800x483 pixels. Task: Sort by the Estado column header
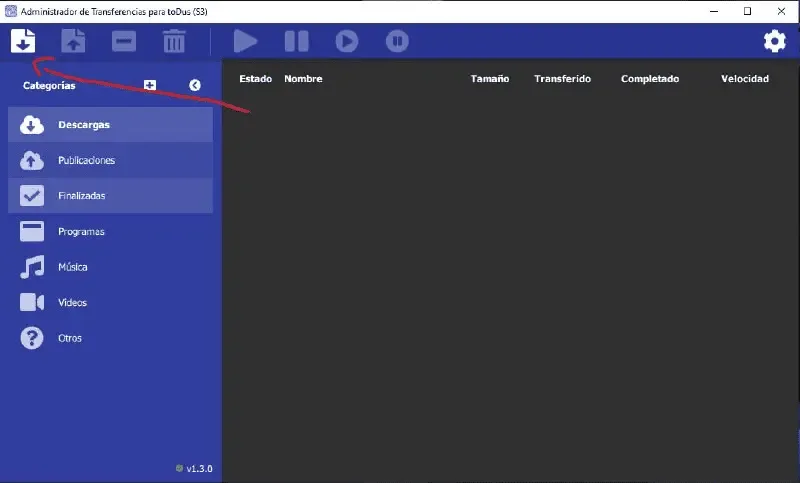point(256,79)
